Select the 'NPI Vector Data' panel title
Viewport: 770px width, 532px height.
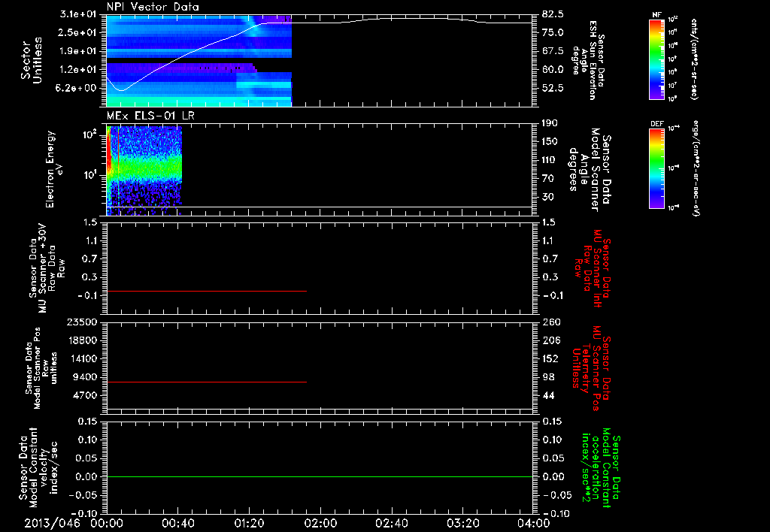(x=153, y=7)
